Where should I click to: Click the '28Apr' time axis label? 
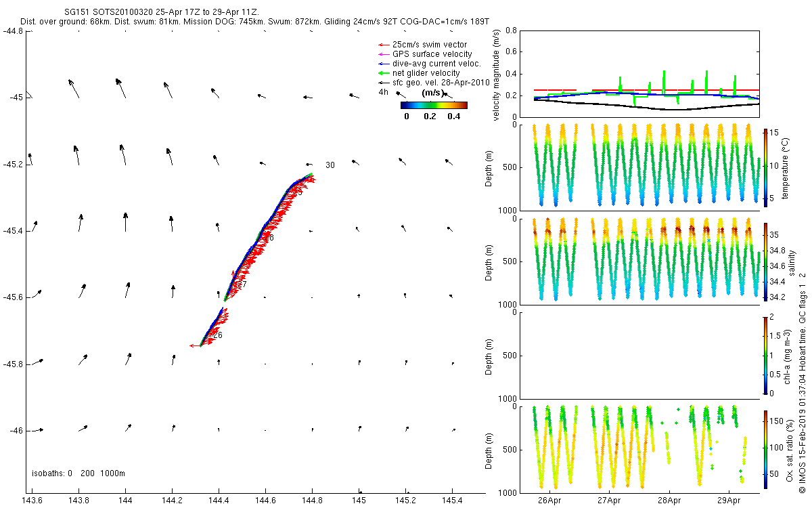pyautogui.click(x=669, y=501)
